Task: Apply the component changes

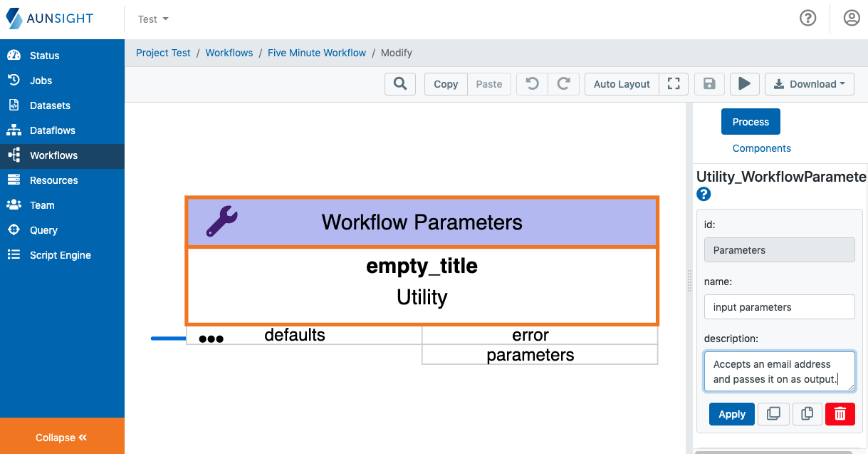Action: click(x=731, y=413)
